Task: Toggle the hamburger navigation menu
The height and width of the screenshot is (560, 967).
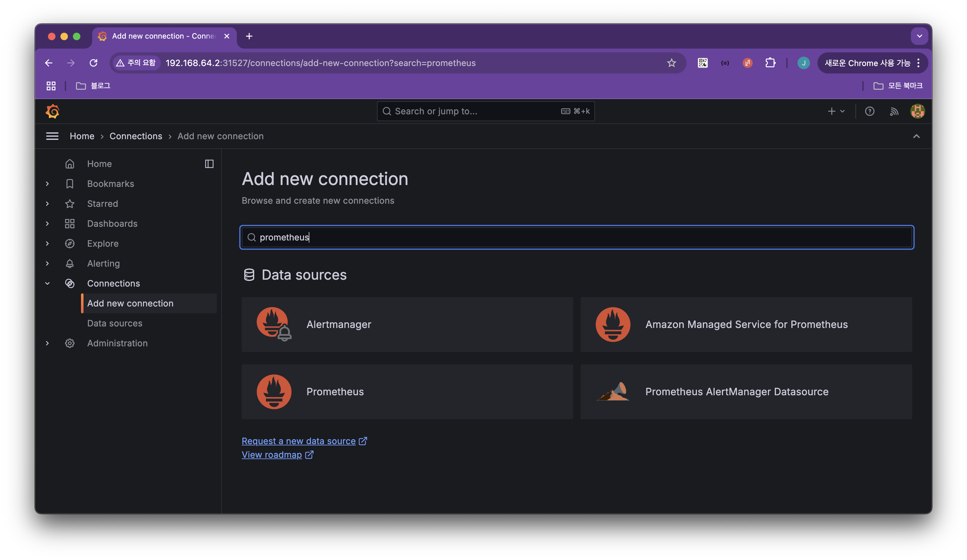Action: tap(52, 136)
